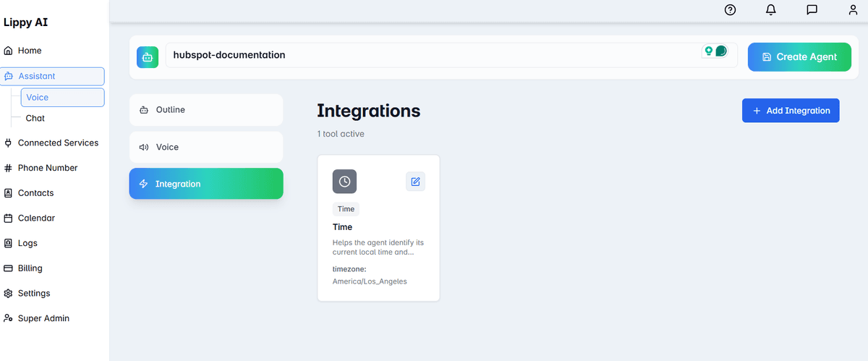Click the America/Los_Angeles timezone value

tap(370, 281)
